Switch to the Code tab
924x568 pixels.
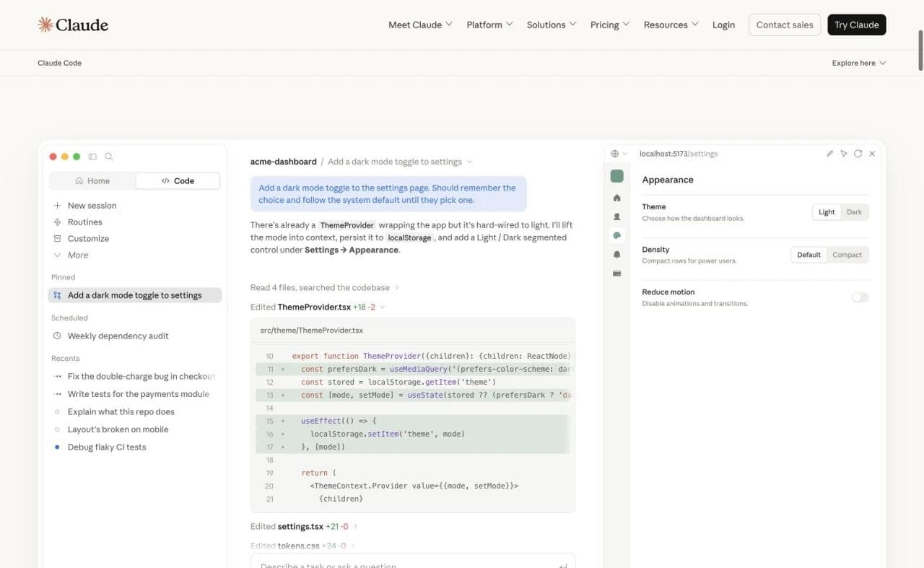tap(178, 181)
